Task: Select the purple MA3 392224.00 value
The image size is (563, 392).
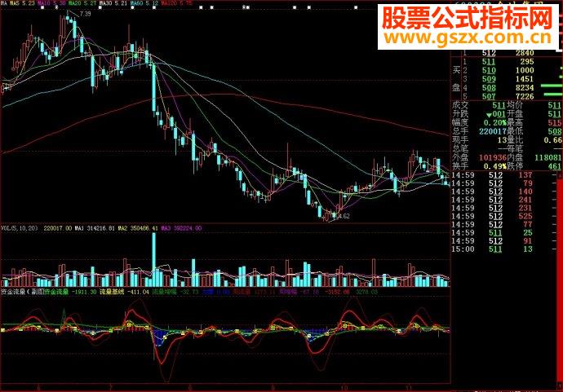Action: (x=181, y=228)
